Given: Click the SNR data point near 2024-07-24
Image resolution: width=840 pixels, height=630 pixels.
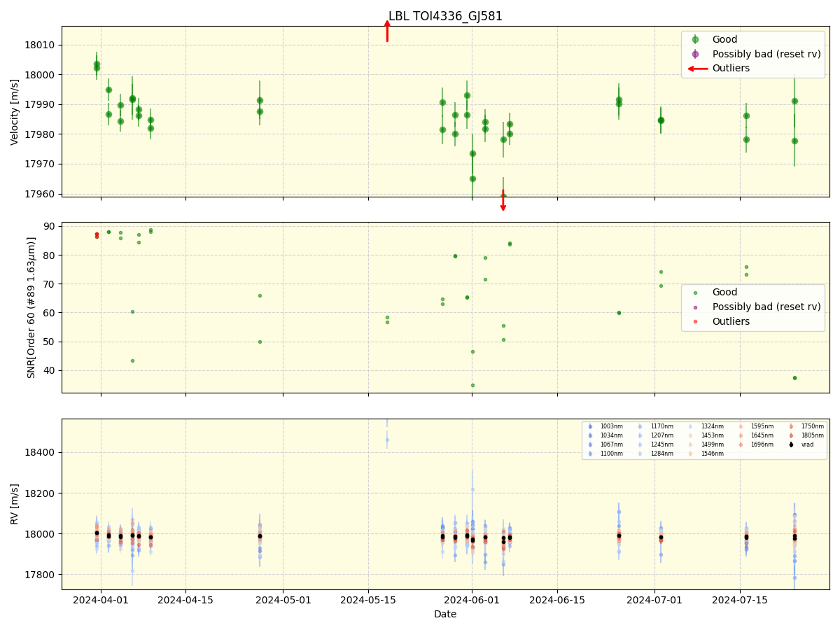Looking at the screenshot, I should (x=794, y=378).
